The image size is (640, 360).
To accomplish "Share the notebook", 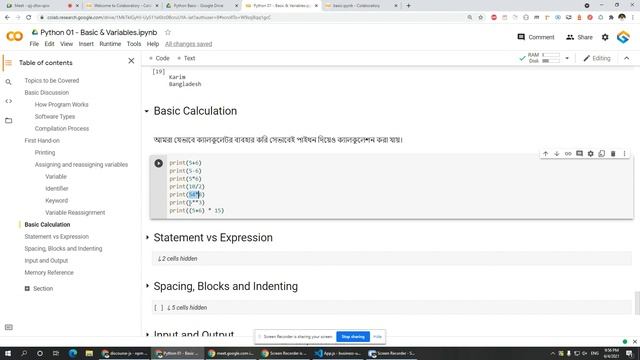I will (579, 37).
